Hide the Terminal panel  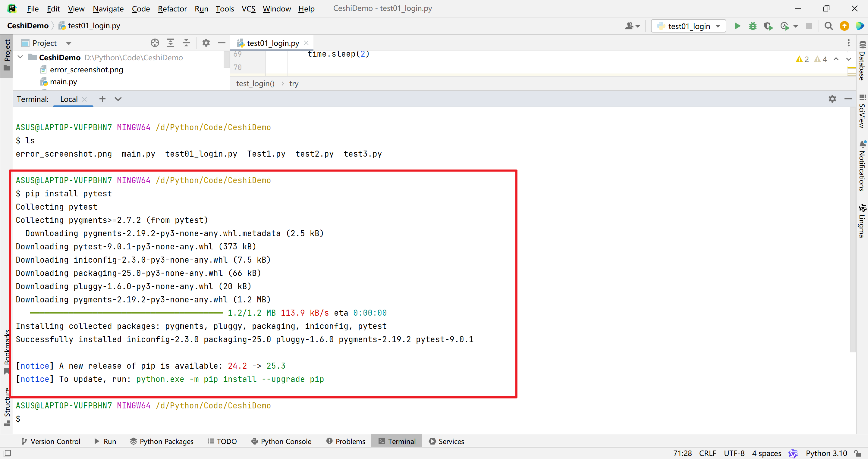coord(848,99)
